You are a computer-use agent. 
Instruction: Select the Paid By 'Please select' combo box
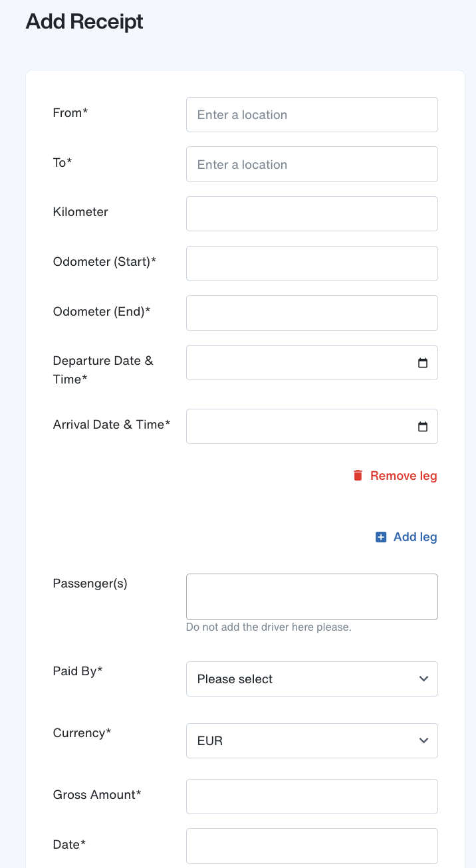(x=312, y=679)
